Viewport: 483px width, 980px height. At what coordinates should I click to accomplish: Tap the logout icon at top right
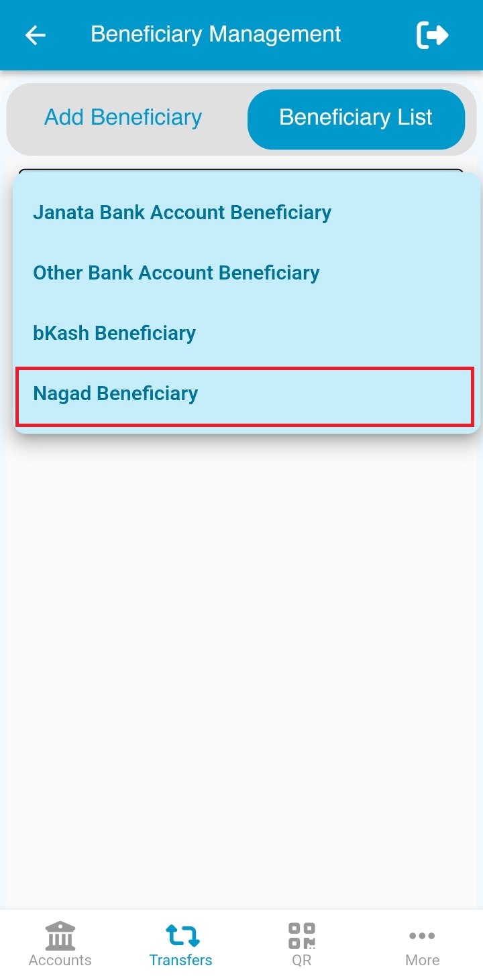(432, 35)
